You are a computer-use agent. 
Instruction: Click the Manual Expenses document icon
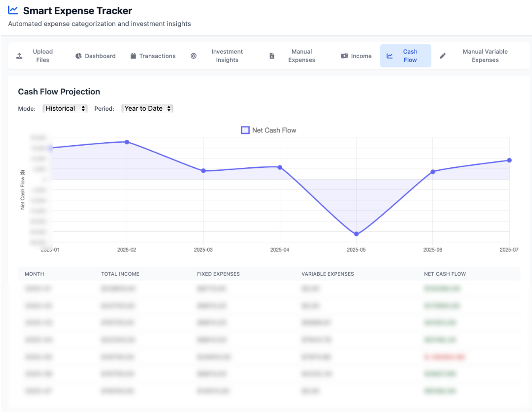tap(272, 56)
